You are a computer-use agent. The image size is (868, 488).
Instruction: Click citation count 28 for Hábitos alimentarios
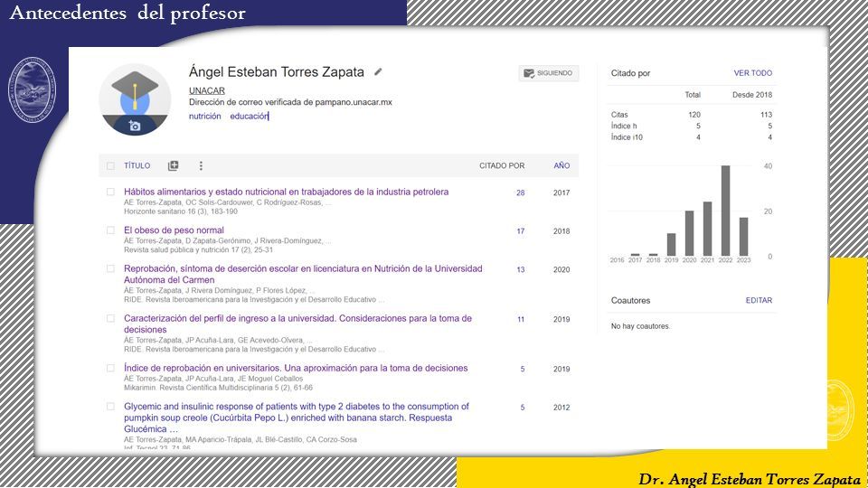pyautogui.click(x=521, y=193)
